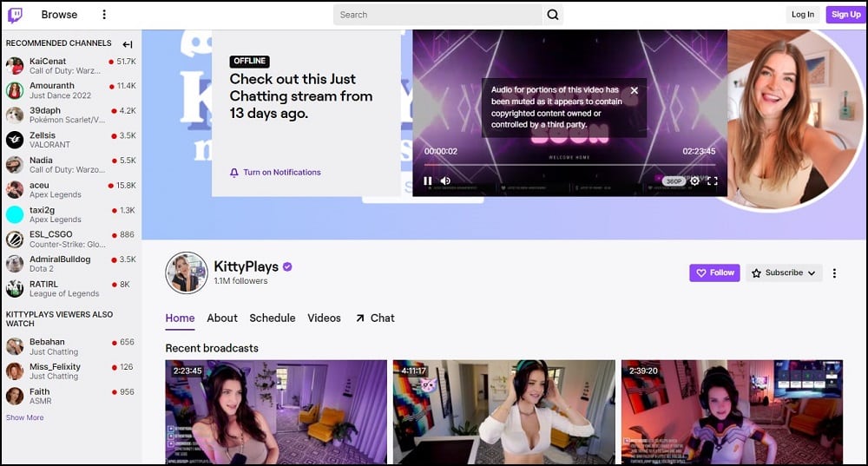Turn on Notifications for the channel
Viewport: 868px width, 466px height.
tap(275, 172)
